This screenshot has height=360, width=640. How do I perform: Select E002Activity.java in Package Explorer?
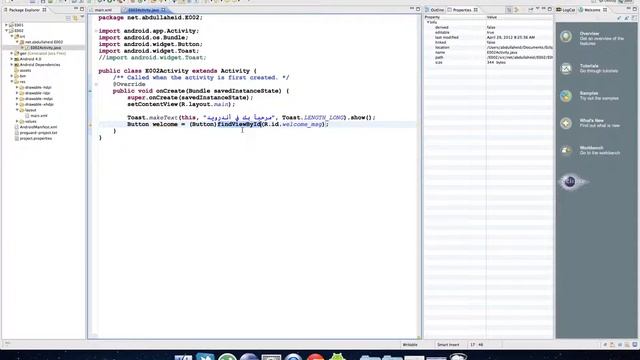(45, 48)
